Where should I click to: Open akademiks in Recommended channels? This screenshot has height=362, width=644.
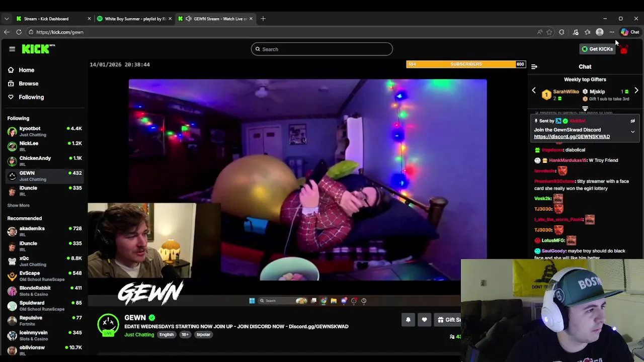[x=44, y=231]
